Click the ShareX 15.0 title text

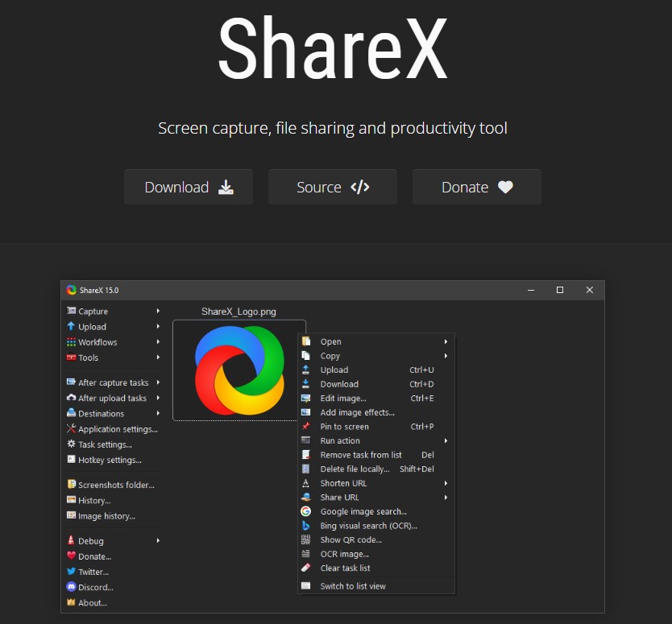[x=99, y=290]
